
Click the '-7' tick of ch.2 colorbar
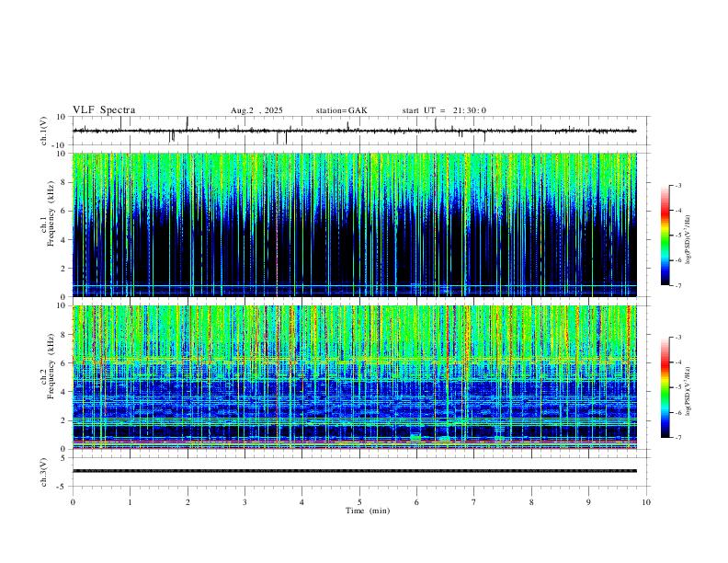pos(678,437)
